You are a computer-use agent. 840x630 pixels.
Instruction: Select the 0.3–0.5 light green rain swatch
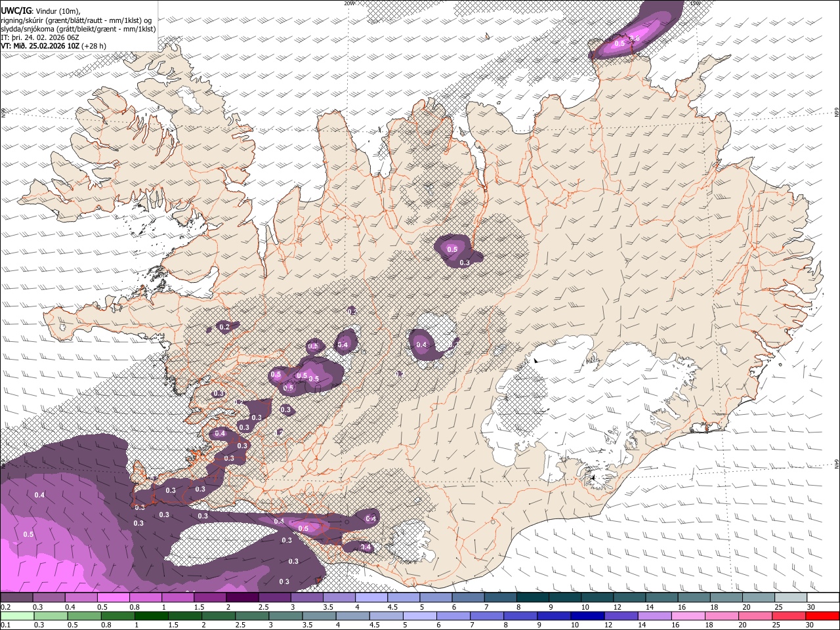point(51,616)
